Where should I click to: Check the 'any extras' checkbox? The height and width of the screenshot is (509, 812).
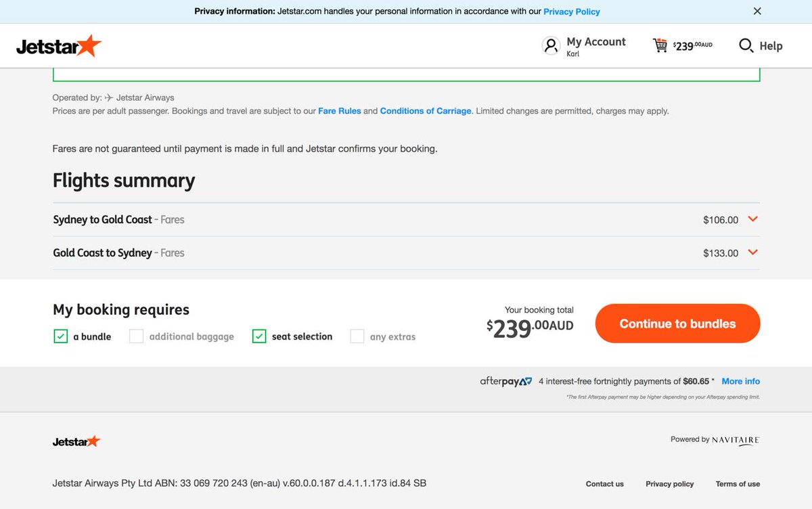(x=357, y=336)
